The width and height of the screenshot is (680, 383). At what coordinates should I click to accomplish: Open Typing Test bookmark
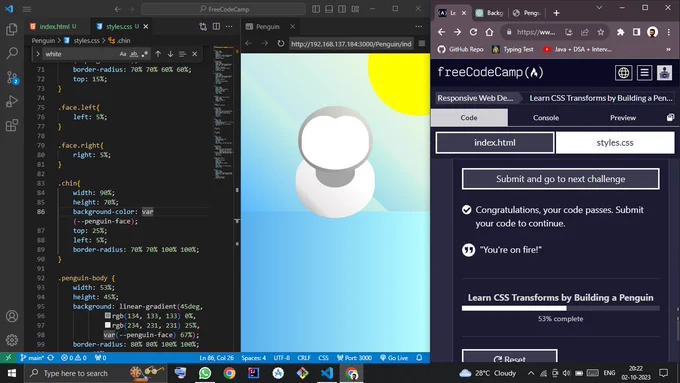(x=513, y=49)
